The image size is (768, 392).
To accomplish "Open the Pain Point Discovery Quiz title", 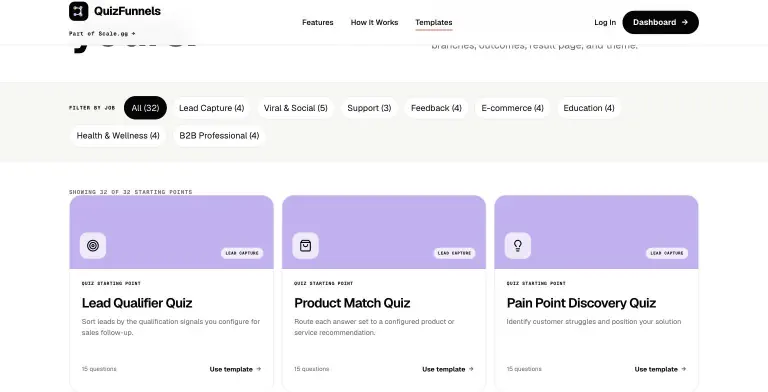I will point(581,303).
